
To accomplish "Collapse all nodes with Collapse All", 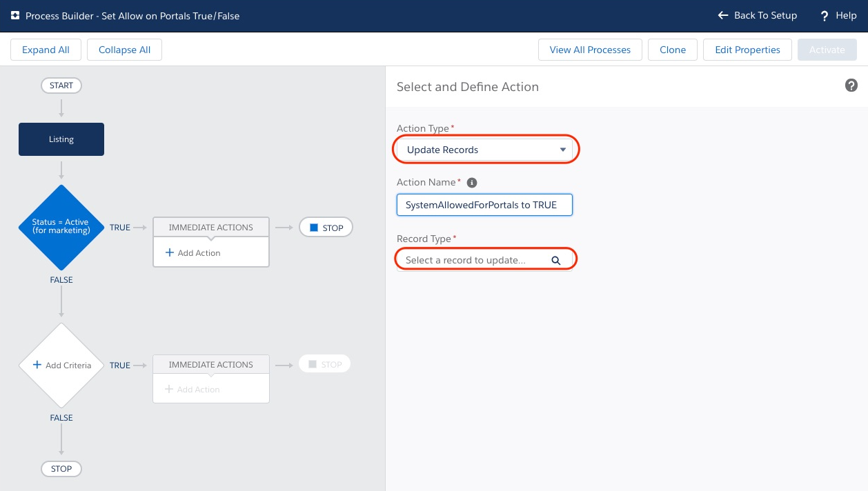I will coord(124,49).
